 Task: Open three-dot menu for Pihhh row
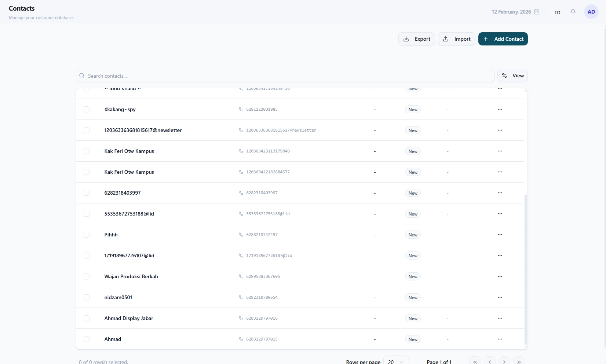500,235
